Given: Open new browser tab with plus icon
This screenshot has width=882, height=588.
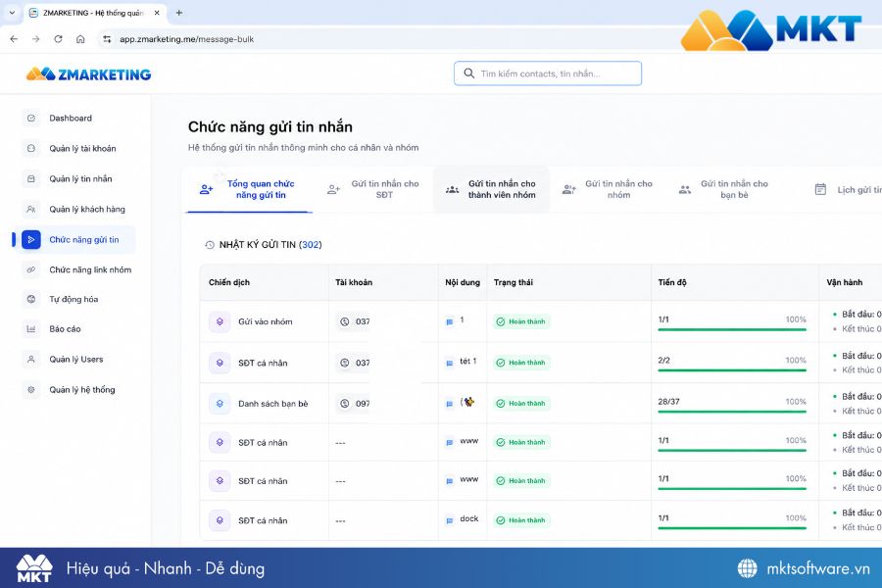Looking at the screenshot, I should pyautogui.click(x=179, y=13).
